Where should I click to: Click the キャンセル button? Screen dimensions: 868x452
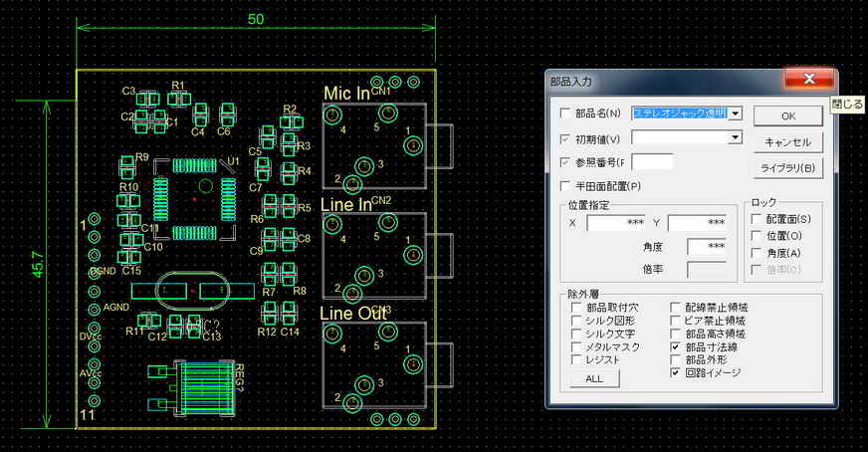click(787, 142)
